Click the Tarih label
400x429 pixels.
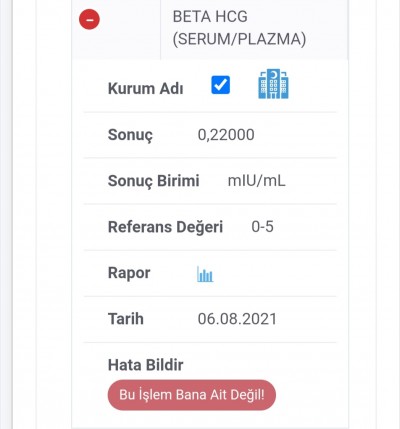(x=126, y=319)
